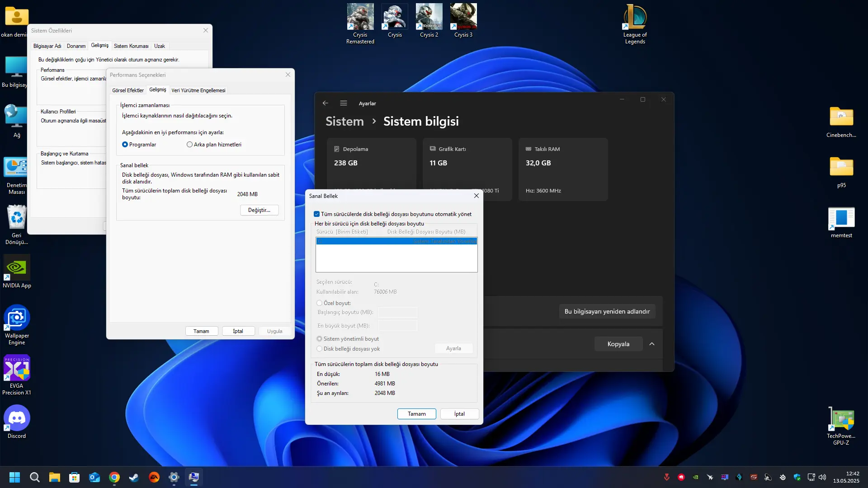Click Tamam in Sanal Bellek dialog
The image size is (868, 488).
pos(417,414)
